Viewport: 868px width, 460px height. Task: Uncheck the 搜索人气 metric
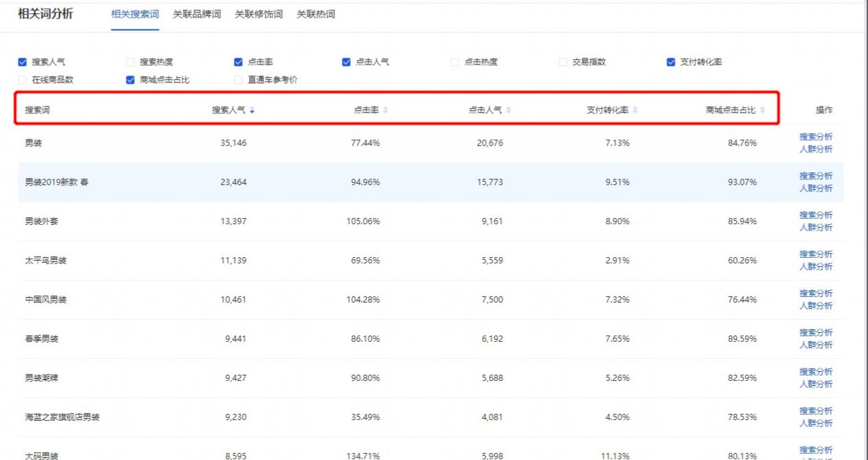23,62
